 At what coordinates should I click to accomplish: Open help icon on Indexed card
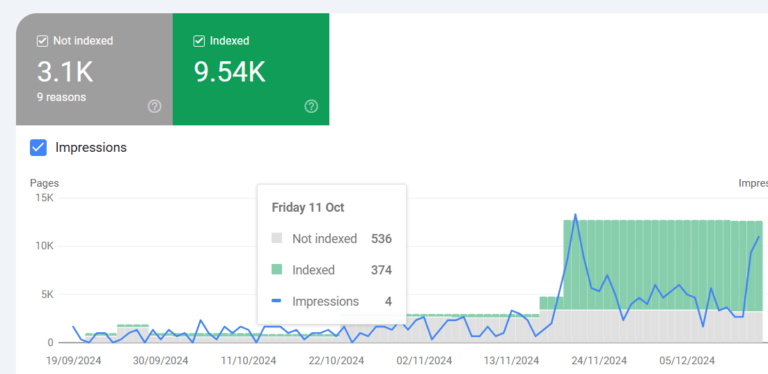click(x=311, y=106)
